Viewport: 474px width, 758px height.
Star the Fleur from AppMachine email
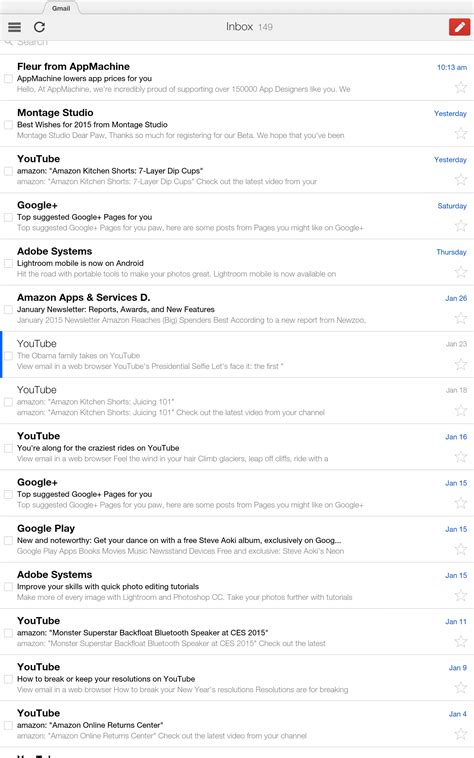coord(461,87)
